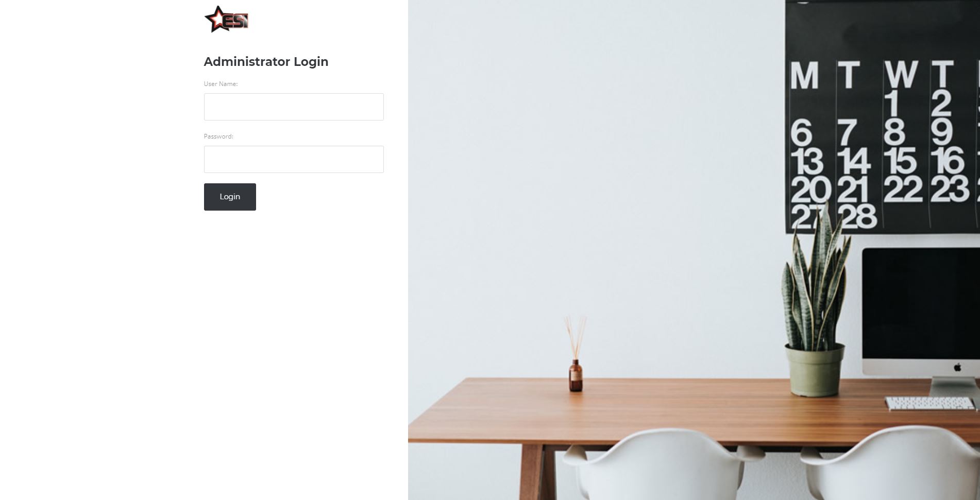The width and height of the screenshot is (980, 500).
Task: Click number 15 on the wall calendar
Action: coord(900,161)
